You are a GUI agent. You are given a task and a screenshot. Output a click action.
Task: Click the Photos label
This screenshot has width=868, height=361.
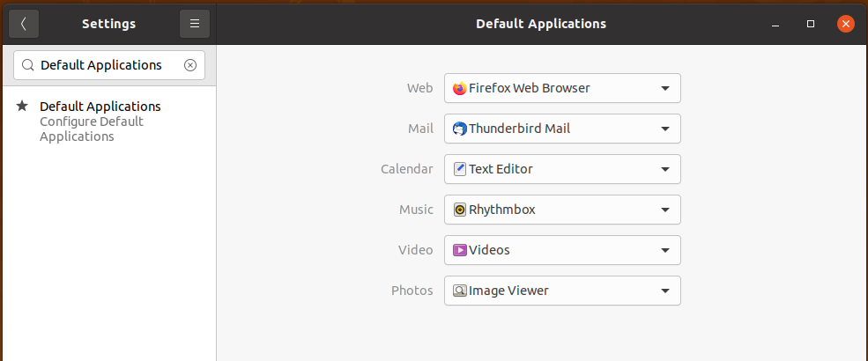click(412, 291)
